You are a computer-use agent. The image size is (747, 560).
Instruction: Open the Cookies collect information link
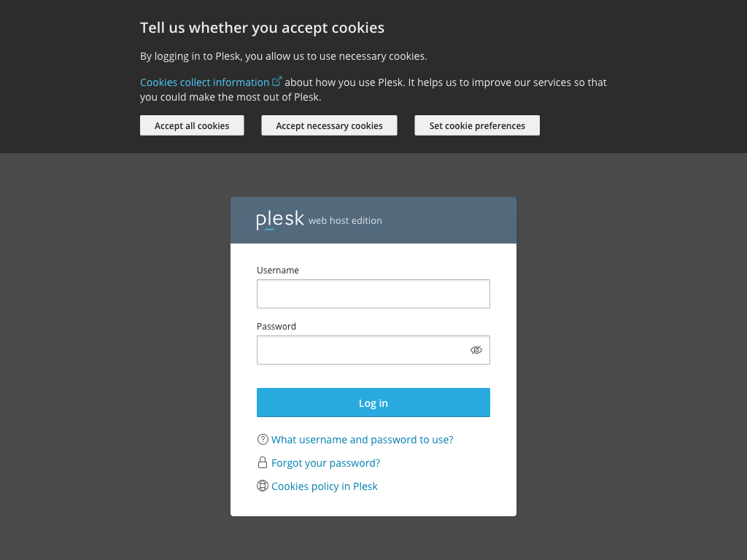[x=204, y=82]
